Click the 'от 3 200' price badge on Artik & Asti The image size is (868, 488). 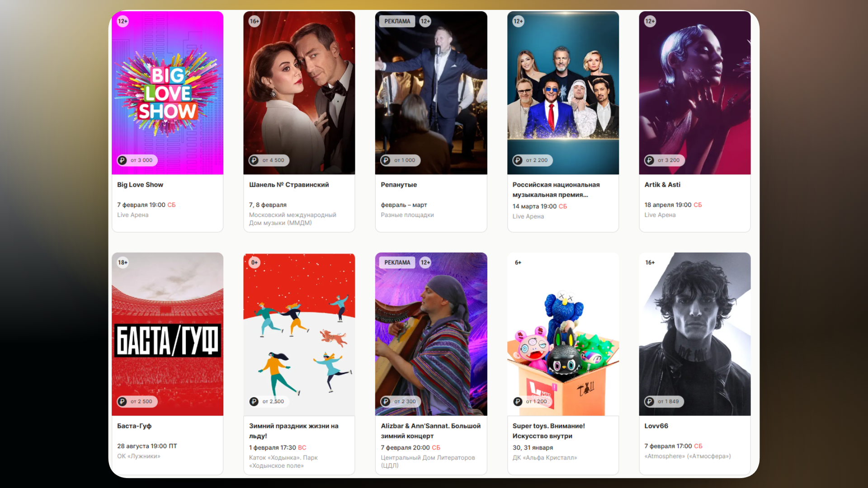[664, 160]
